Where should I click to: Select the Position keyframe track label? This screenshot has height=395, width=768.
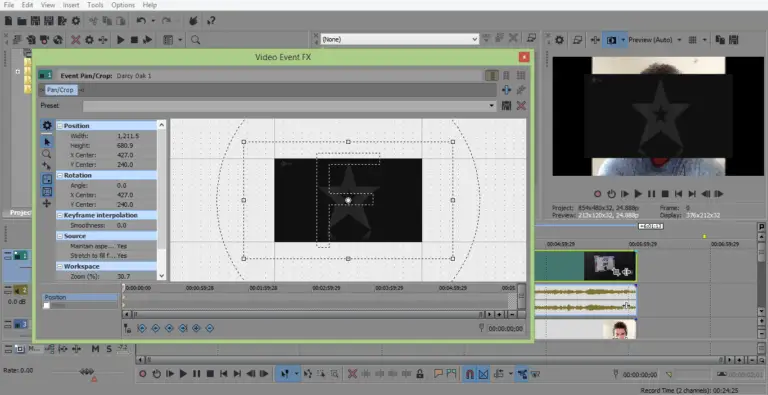pos(80,297)
